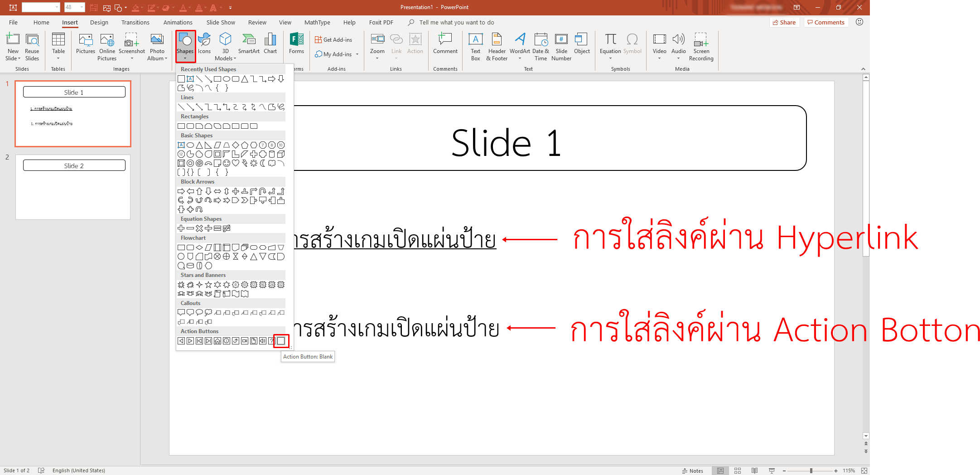
Task: Click the Share button
Action: 784,22
